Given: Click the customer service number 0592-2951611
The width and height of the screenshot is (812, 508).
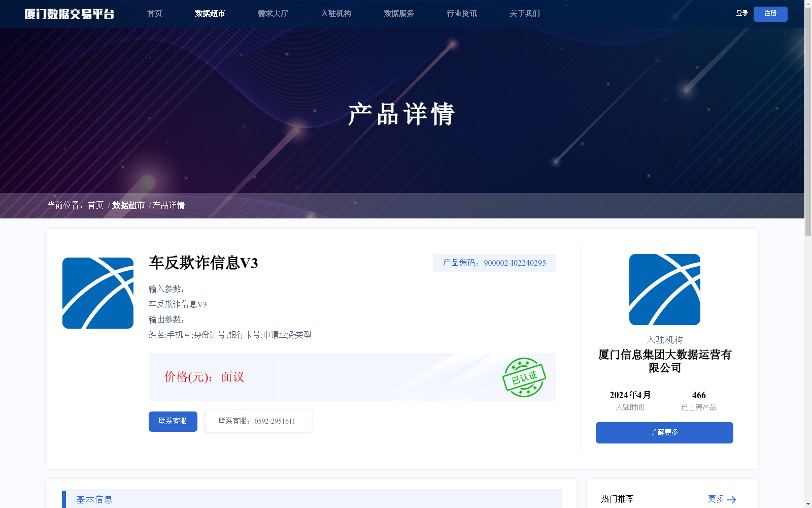Looking at the screenshot, I should click(275, 422).
